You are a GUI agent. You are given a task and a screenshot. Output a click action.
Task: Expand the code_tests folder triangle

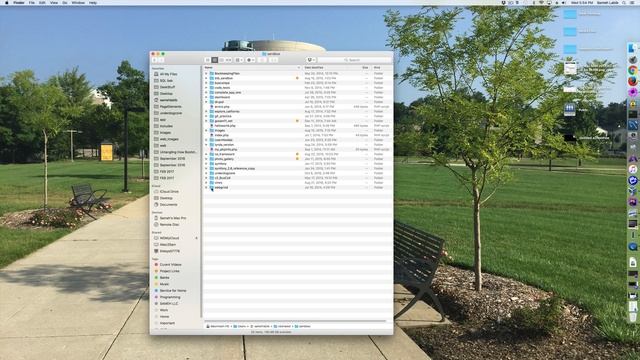coord(207,88)
